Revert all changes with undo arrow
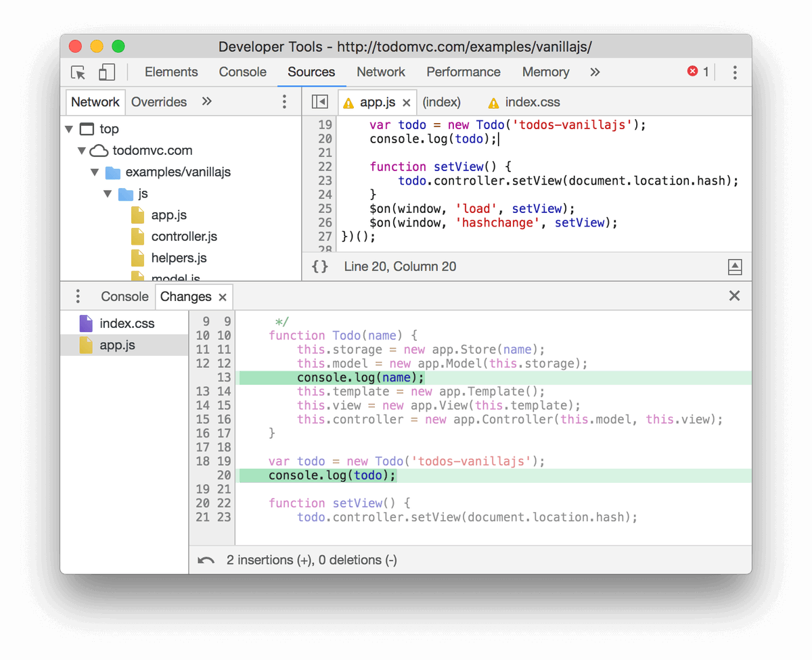The width and height of the screenshot is (812, 660). pyautogui.click(x=206, y=561)
